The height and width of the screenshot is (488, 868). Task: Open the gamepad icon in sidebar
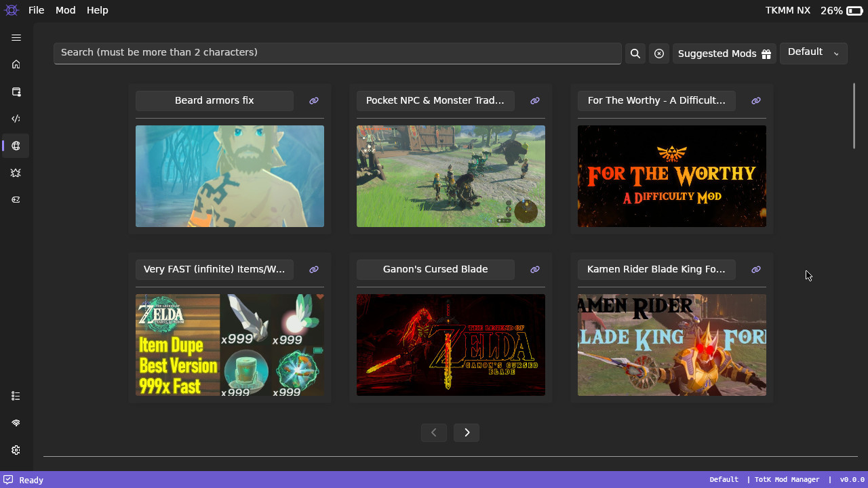coord(16,200)
